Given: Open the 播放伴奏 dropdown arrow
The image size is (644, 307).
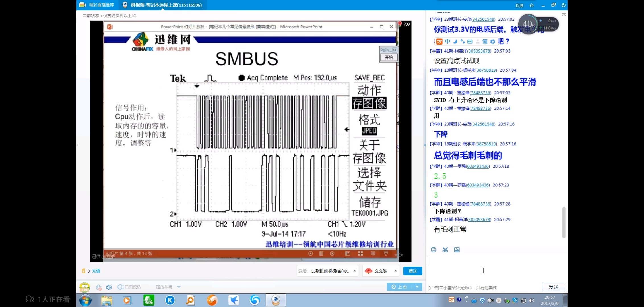Looking at the screenshot, I should coord(179,287).
